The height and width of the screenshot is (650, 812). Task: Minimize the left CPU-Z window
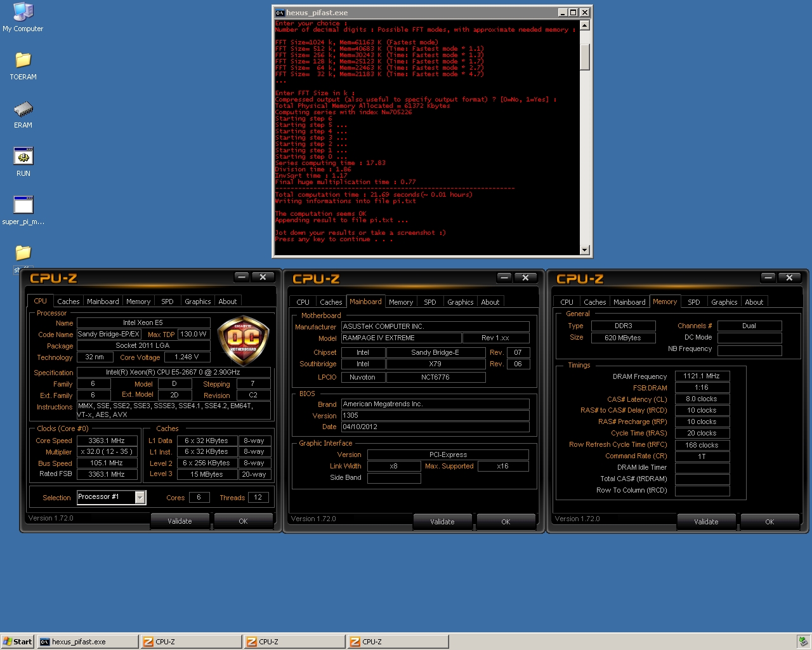point(242,277)
